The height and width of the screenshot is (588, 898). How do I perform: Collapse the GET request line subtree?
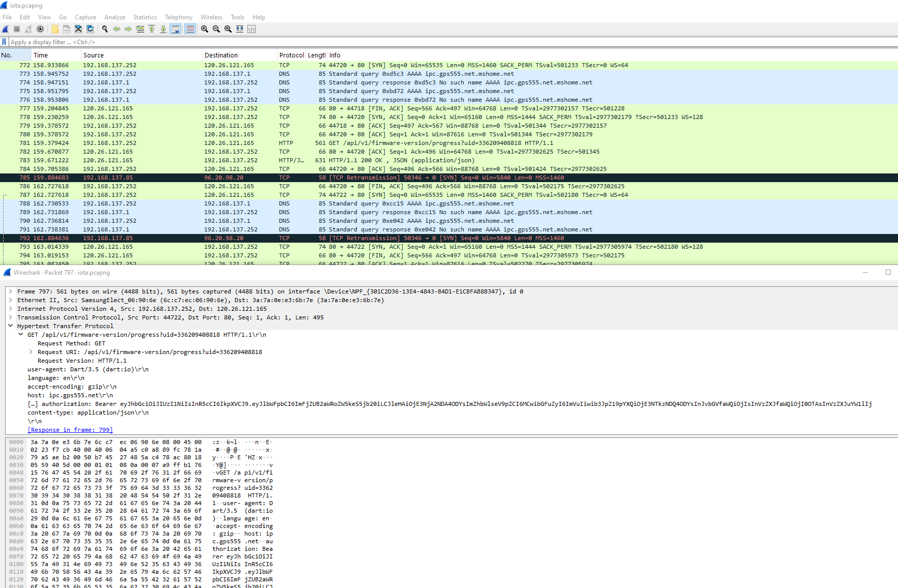click(20, 335)
